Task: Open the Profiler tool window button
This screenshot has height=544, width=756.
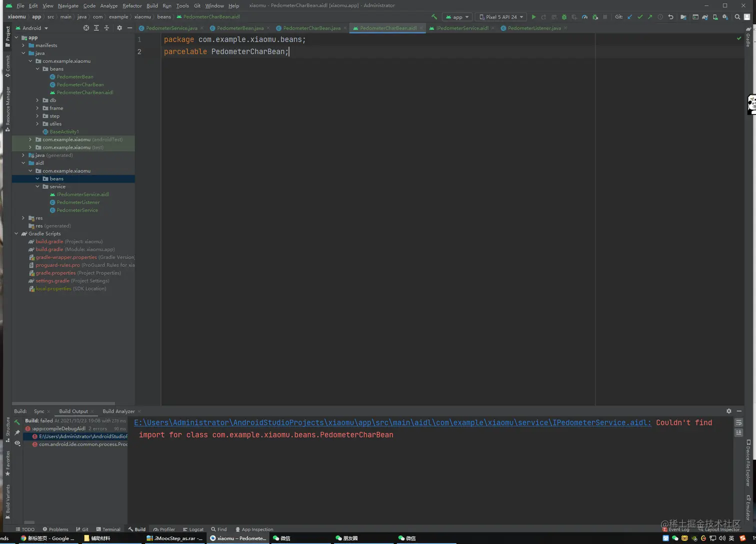Action: click(x=164, y=529)
